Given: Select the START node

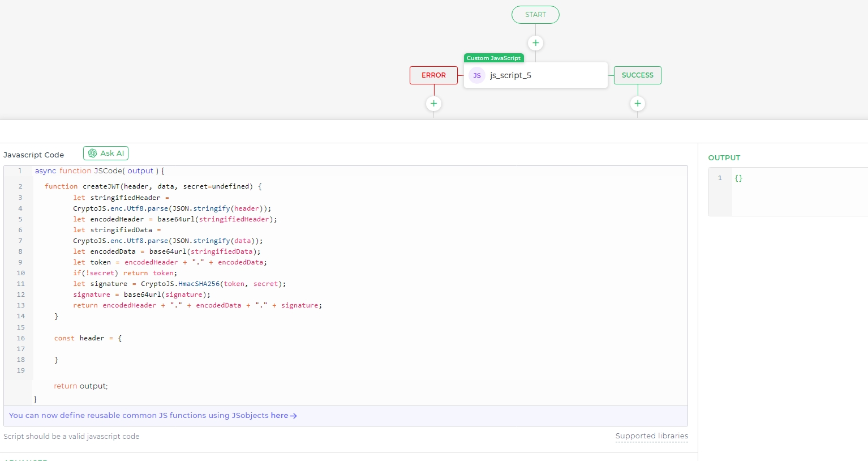Looking at the screenshot, I should tap(535, 15).
